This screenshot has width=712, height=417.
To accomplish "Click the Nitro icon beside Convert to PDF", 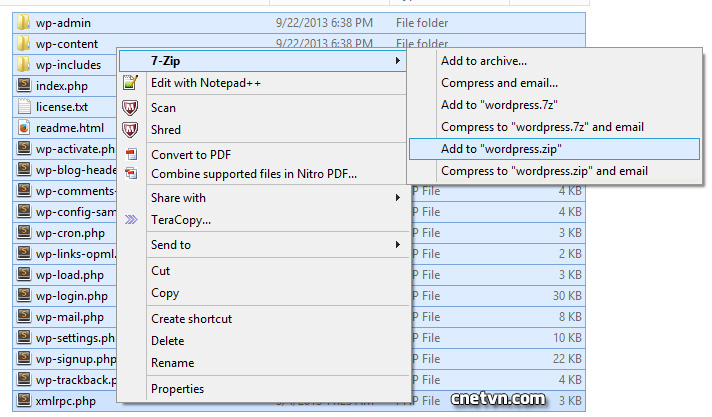I will (x=131, y=154).
